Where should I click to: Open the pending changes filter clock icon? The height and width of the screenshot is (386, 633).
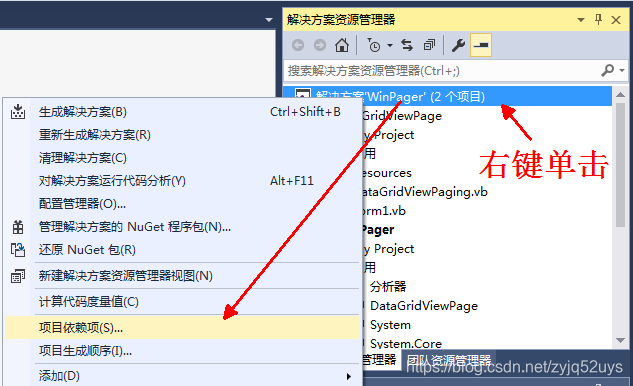373,45
